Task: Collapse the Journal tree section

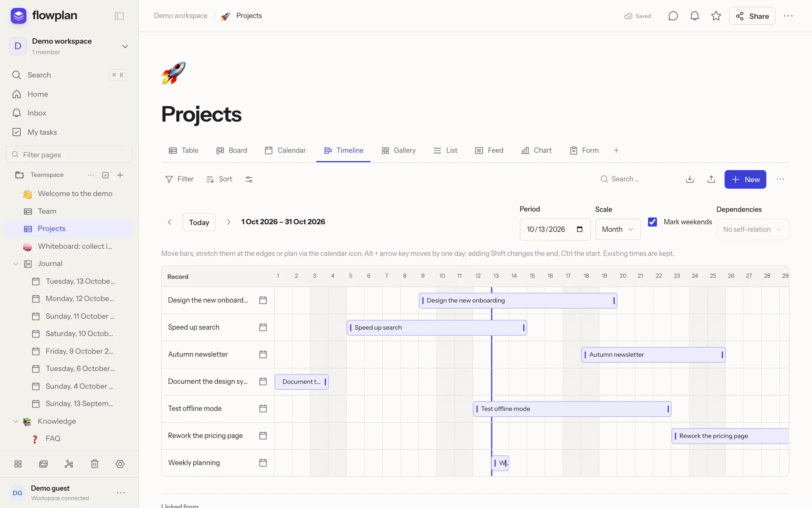Action: coord(15,264)
